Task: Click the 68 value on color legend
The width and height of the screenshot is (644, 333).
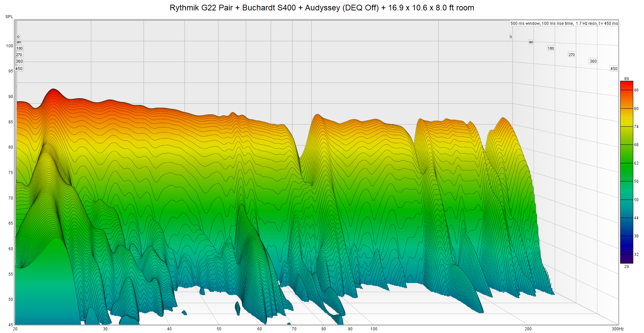Action: pos(636,145)
